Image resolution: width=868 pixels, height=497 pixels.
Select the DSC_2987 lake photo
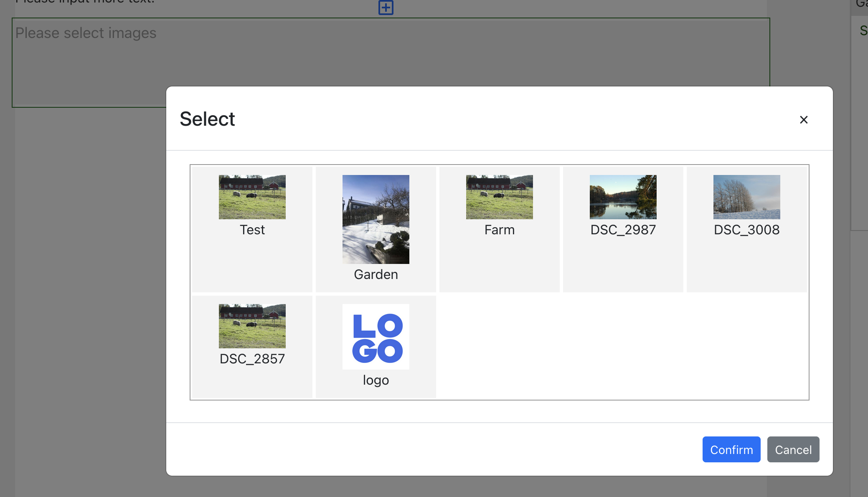623,197
